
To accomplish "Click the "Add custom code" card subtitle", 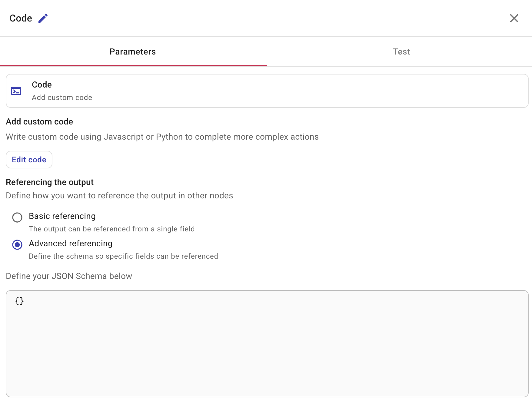I will pyautogui.click(x=62, y=98).
